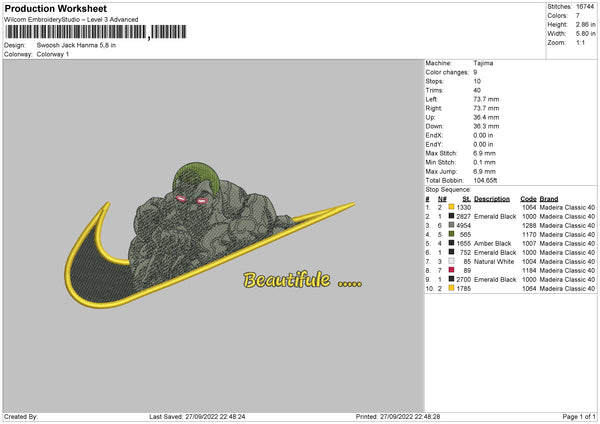The width and height of the screenshot is (600, 424).
Task: Click 'Emerald Black' in the 752 row
Action: click(x=495, y=253)
